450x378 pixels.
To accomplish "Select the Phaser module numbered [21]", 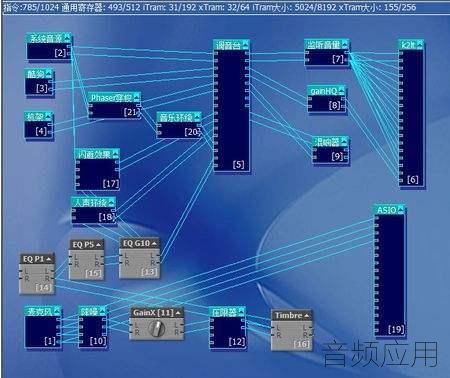I will pyautogui.click(x=114, y=106).
